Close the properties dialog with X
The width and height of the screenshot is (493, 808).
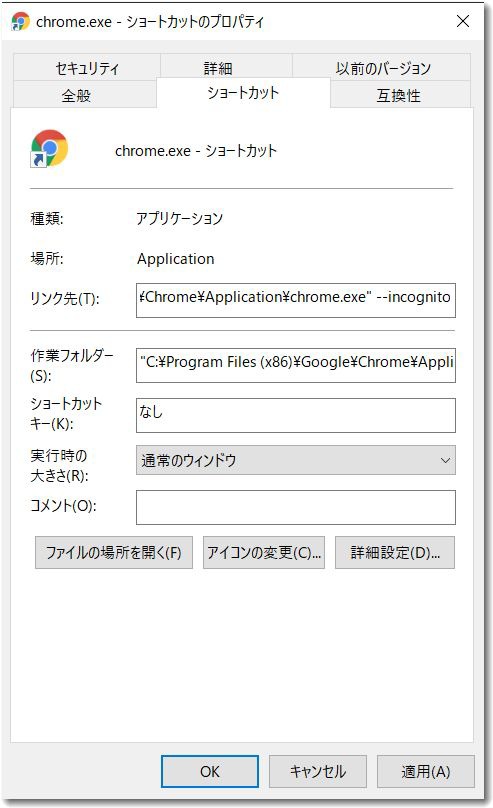pos(463,21)
